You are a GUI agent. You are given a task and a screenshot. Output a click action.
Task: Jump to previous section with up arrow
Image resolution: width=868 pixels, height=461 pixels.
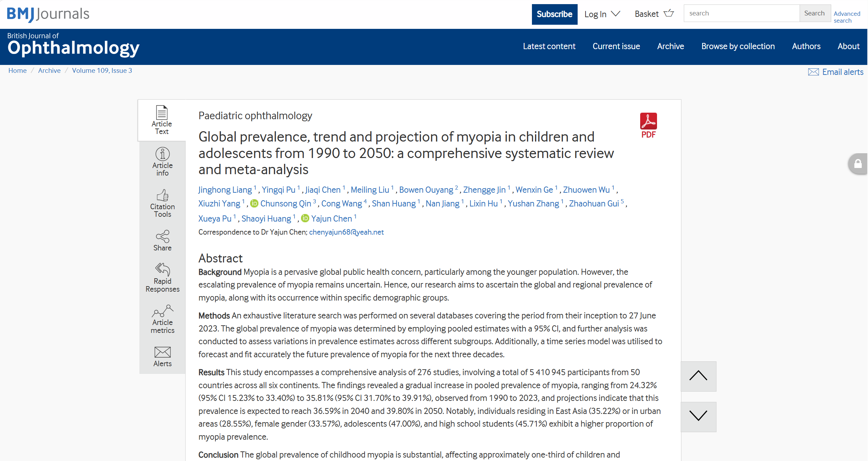(698, 376)
